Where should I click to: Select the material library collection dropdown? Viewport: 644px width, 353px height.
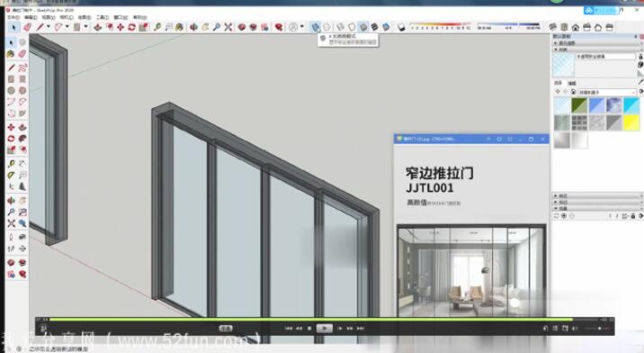(x=606, y=92)
